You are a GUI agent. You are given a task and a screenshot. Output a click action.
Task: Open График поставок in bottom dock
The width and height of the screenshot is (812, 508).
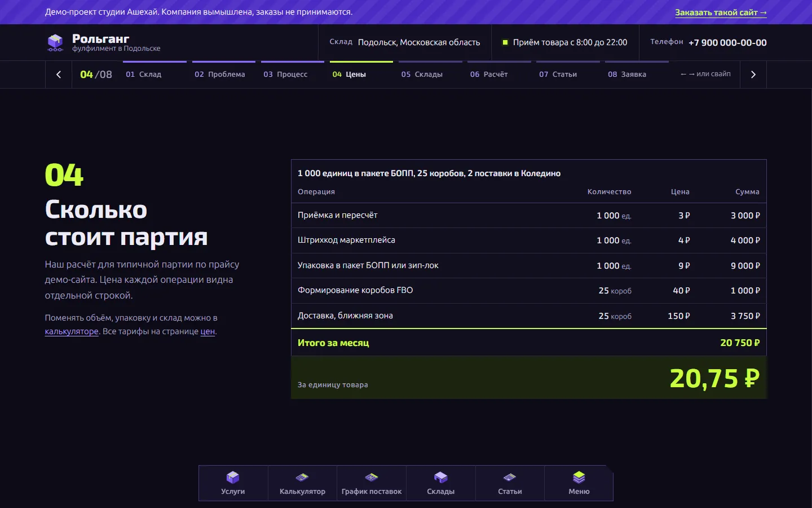click(372, 483)
